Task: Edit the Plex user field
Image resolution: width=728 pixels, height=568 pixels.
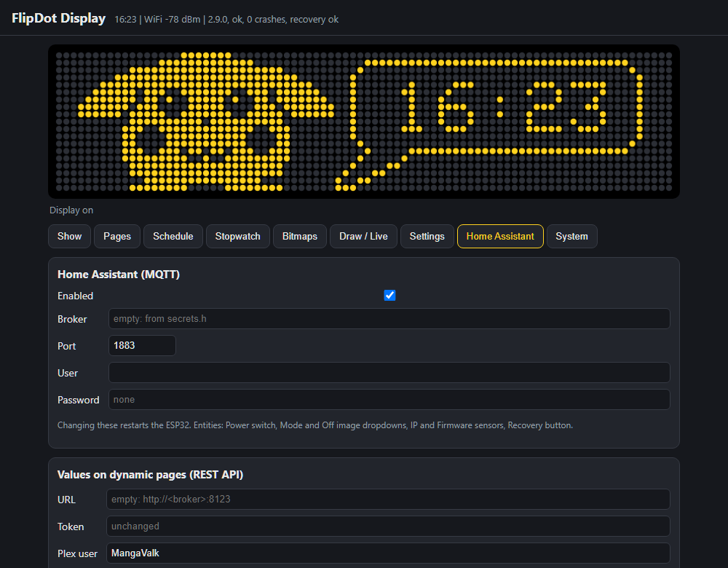Action: click(x=388, y=553)
